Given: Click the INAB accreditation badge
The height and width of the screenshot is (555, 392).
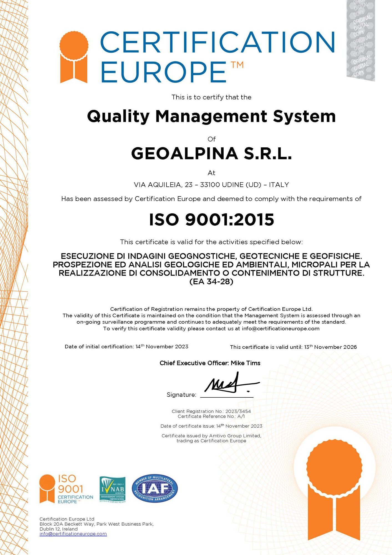Looking at the screenshot, I should (112, 490).
